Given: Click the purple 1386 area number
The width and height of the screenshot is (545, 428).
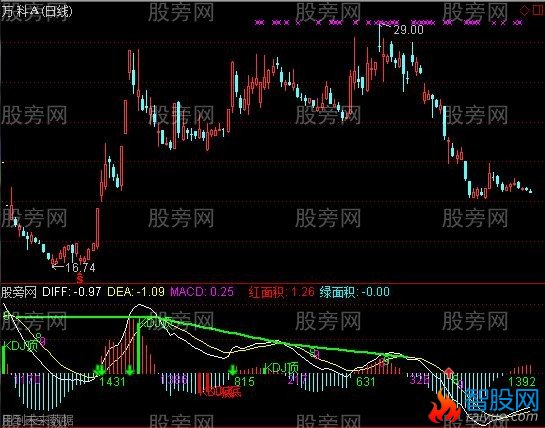Looking at the screenshot, I should coord(175,379).
